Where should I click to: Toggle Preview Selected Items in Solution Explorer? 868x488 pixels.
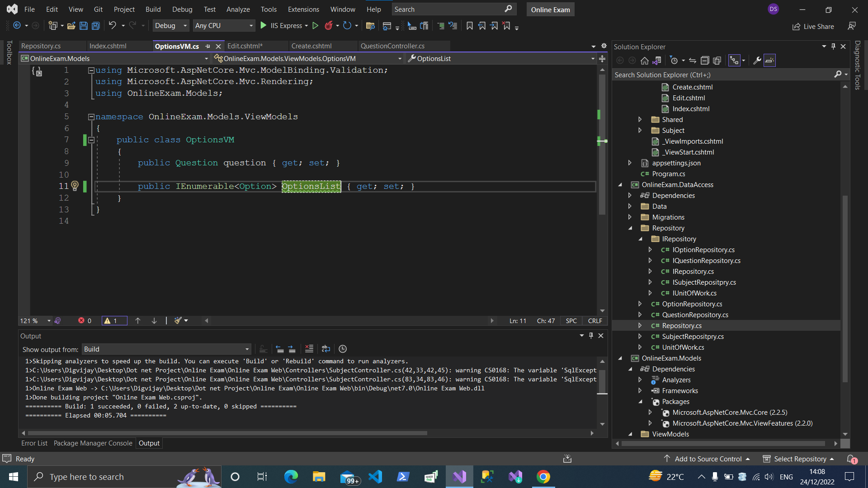[770, 61]
